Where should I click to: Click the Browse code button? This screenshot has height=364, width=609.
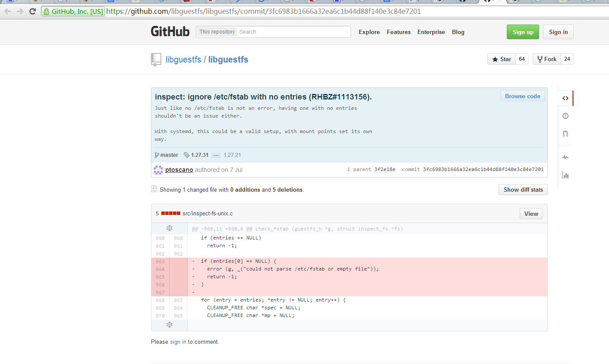tap(522, 96)
